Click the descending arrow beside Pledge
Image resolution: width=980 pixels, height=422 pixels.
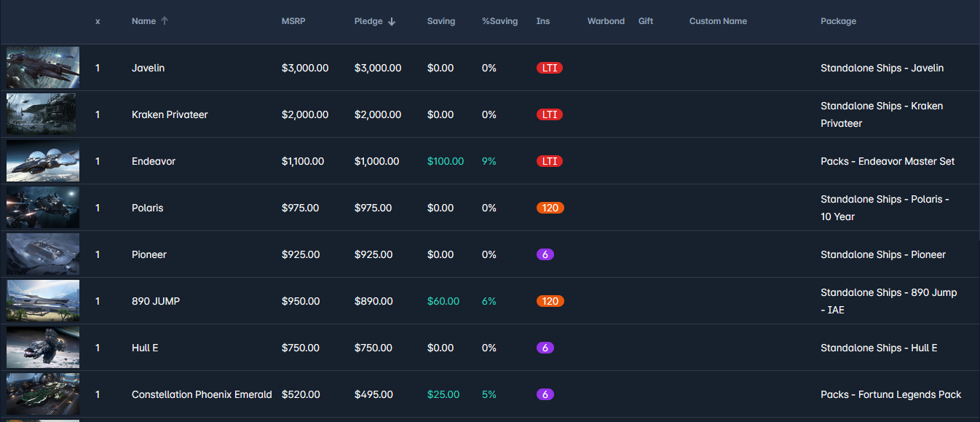[x=392, y=21]
